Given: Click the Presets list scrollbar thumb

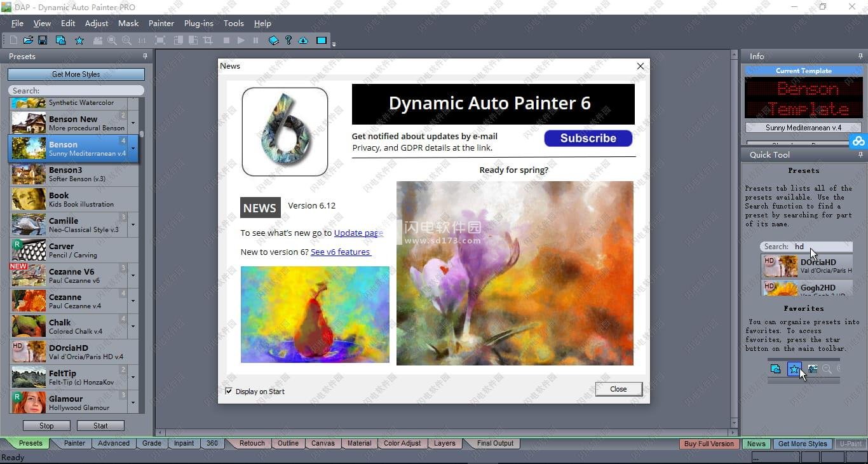Looking at the screenshot, I should tap(142, 134).
